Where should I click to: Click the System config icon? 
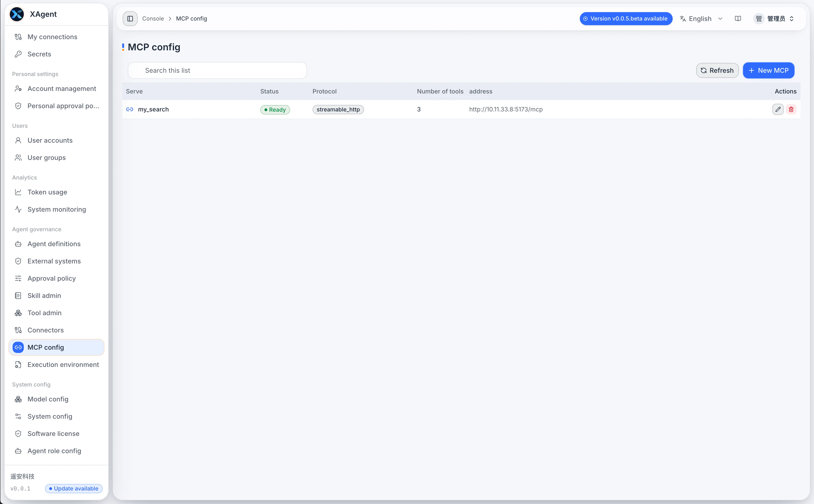18,416
